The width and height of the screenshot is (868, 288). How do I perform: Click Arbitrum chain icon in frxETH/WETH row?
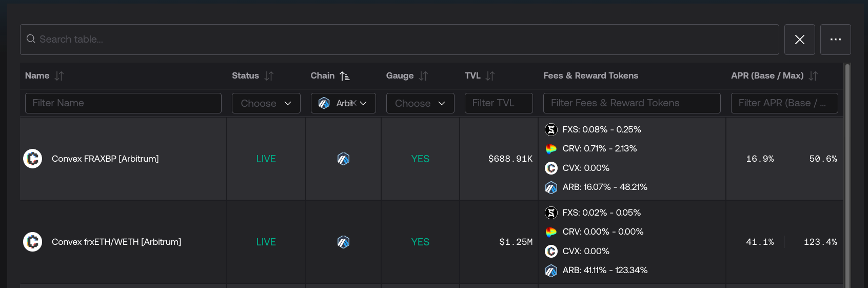point(343,242)
